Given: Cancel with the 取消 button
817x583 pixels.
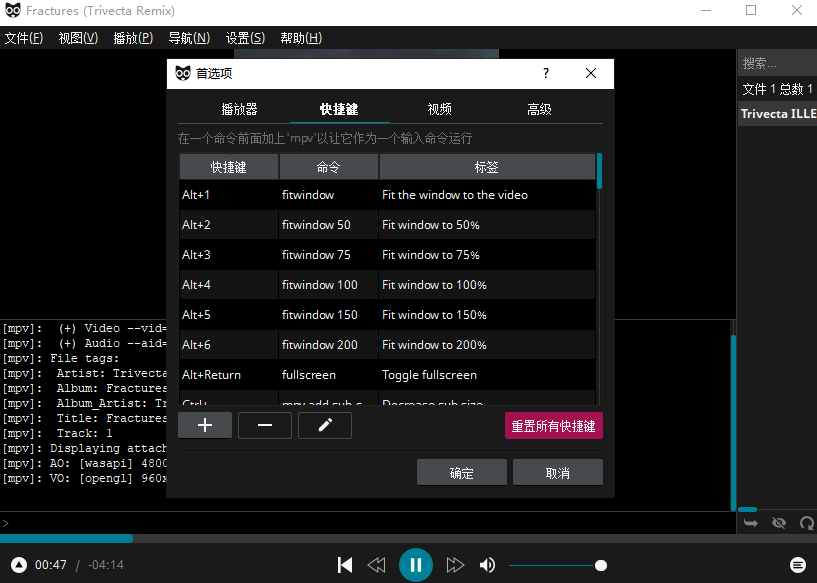Looking at the screenshot, I should pyautogui.click(x=558, y=473).
